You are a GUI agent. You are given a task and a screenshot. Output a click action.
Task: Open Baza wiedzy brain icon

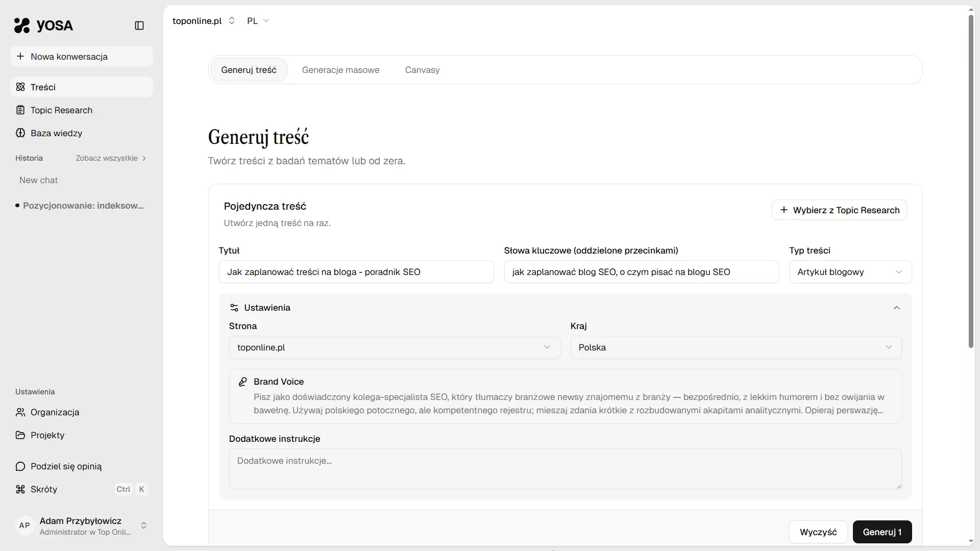[20, 133]
